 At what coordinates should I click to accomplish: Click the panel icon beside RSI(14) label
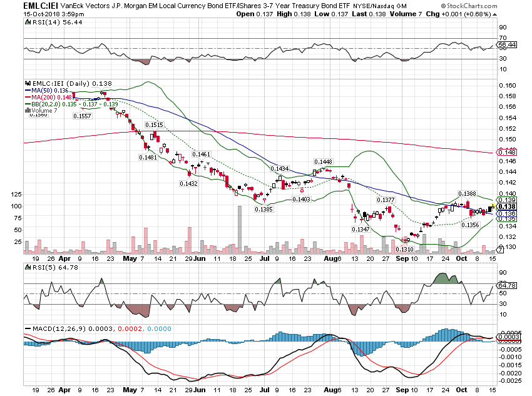28,22
